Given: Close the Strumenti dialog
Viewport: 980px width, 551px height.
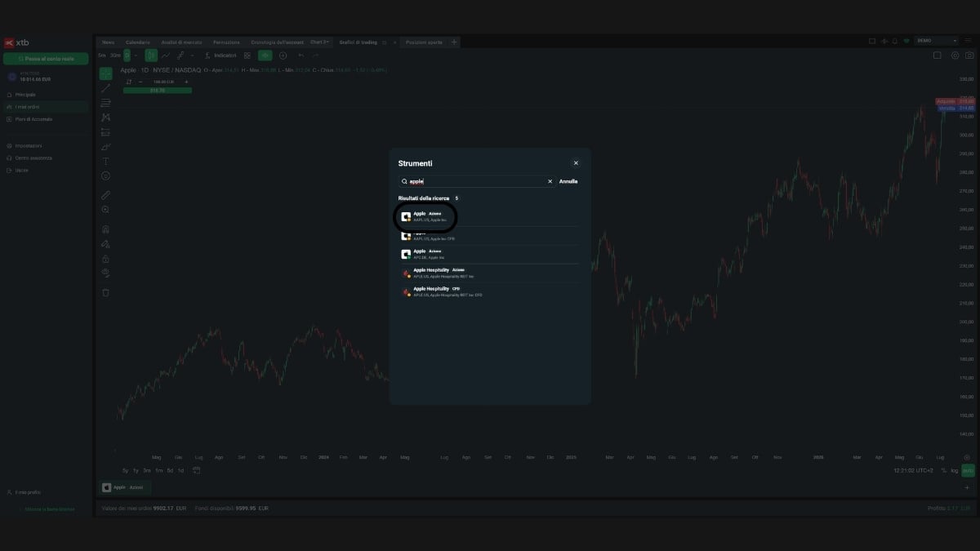Looking at the screenshot, I should pyautogui.click(x=576, y=163).
